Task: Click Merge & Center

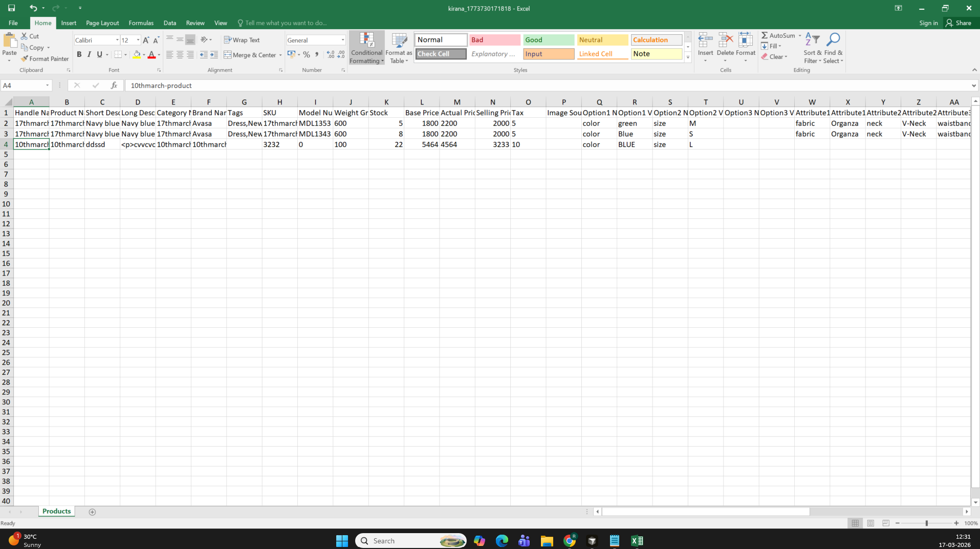Action: click(250, 55)
